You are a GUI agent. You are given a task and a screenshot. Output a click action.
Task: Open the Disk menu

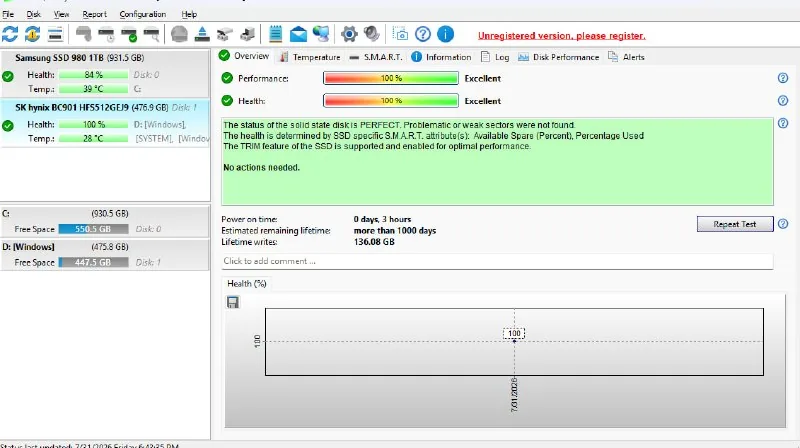pyautogui.click(x=33, y=14)
